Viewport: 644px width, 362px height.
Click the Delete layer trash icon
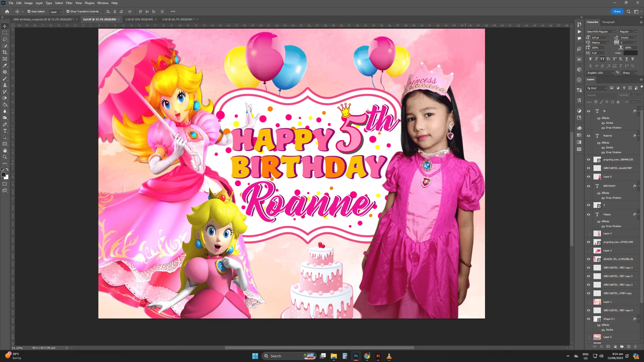[x=635, y=347]
